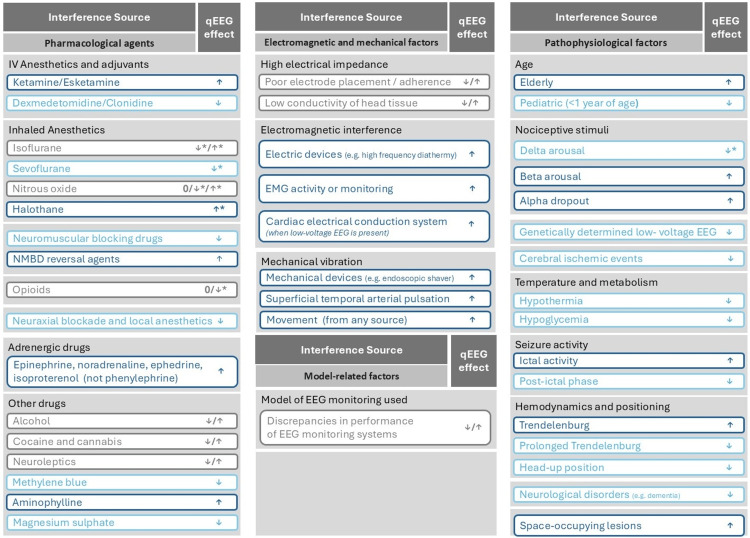Select the Neuroleptics row
This screenshot has height=538, width=750.
[x=122, y=461]
